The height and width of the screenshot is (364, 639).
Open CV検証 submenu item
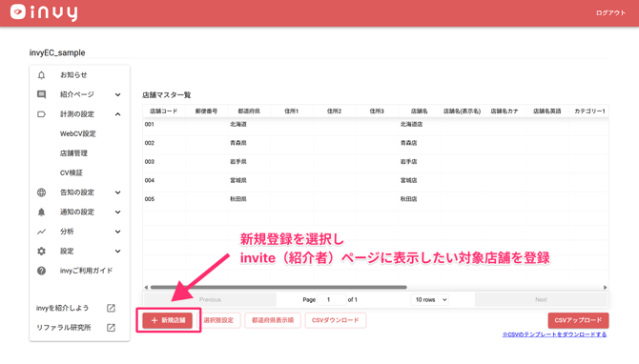[72, 172]
